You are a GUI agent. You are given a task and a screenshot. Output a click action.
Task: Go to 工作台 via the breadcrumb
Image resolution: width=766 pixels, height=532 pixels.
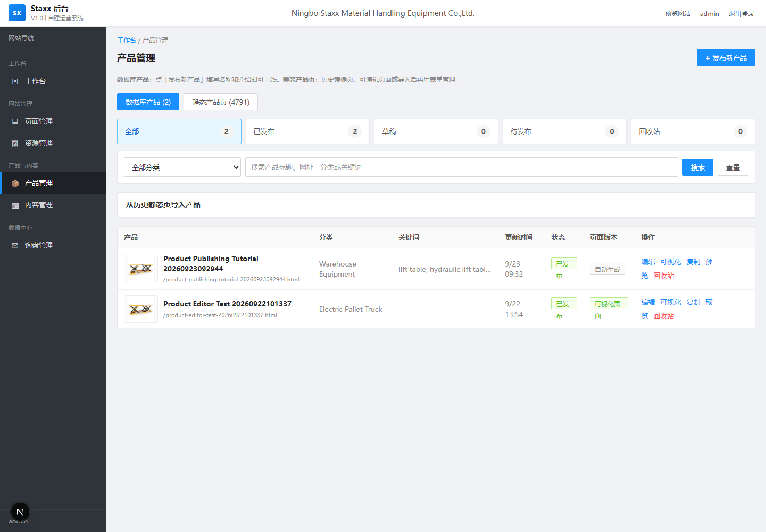(127, 40)
